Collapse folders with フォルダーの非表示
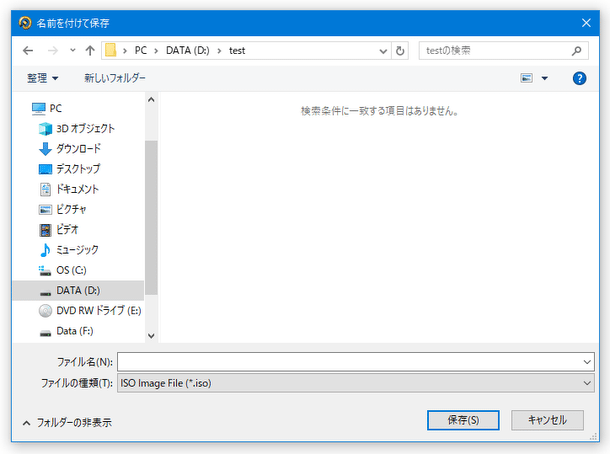The width and height of the screenshot is (610, 454). click(x=66, y=423)
